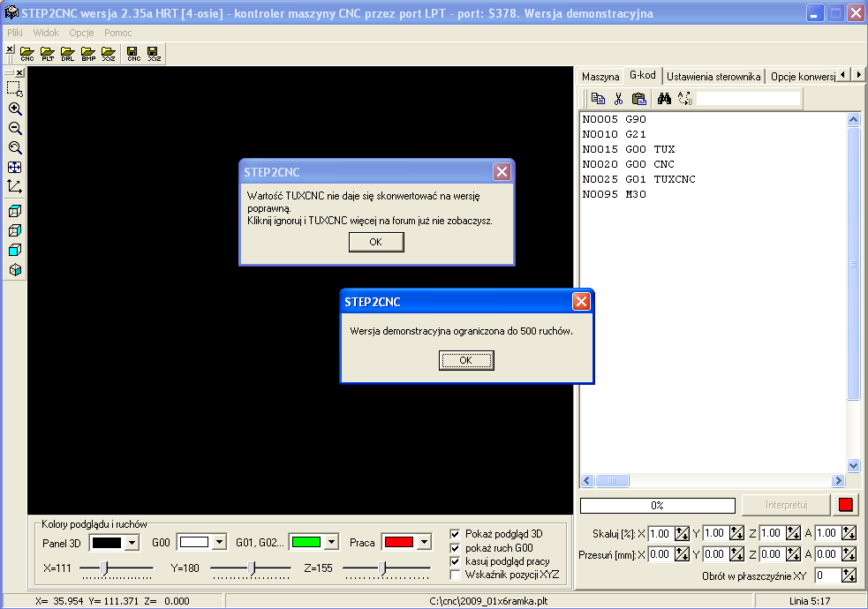Open the Opcje menu
This screenshot has width=868, height=609.
tap(81, 33)
